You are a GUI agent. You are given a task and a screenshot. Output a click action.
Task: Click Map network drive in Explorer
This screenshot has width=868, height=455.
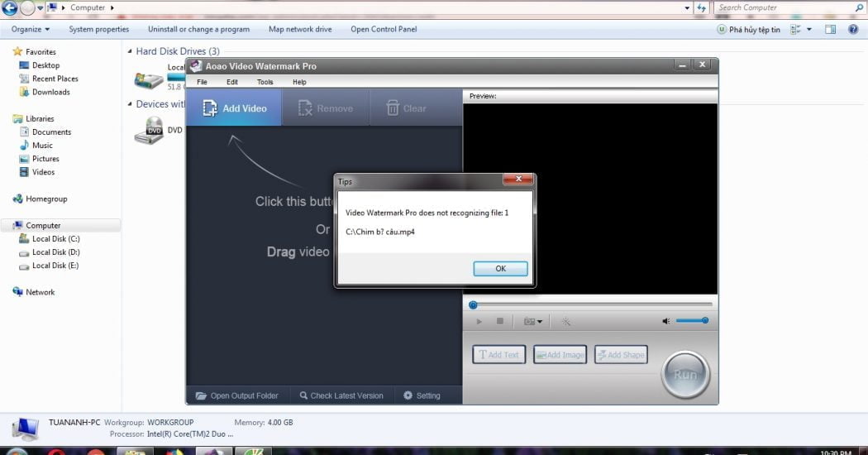coord(300,30)
